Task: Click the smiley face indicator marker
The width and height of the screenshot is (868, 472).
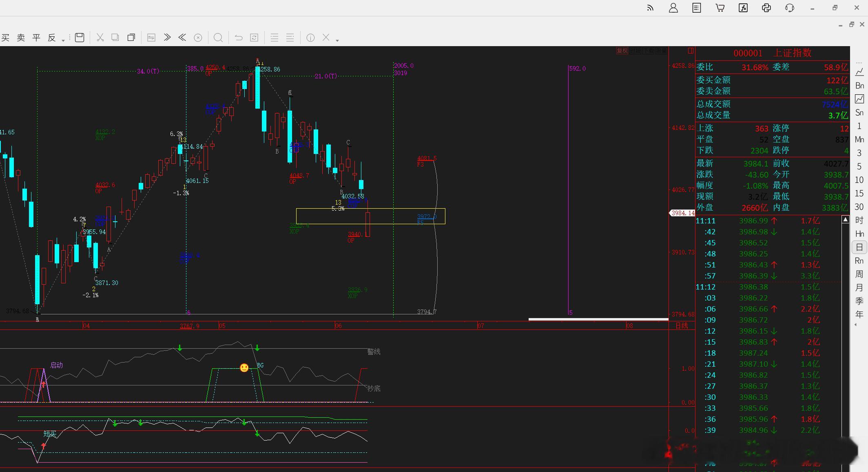Action: pyautogui.click(x=244, y=368)
